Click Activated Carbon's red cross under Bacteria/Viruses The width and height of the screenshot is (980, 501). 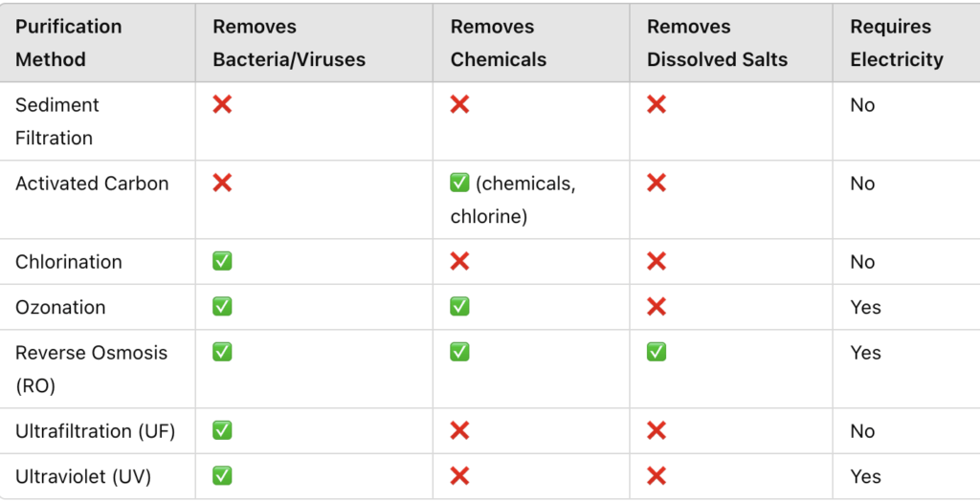coord(222,183)
